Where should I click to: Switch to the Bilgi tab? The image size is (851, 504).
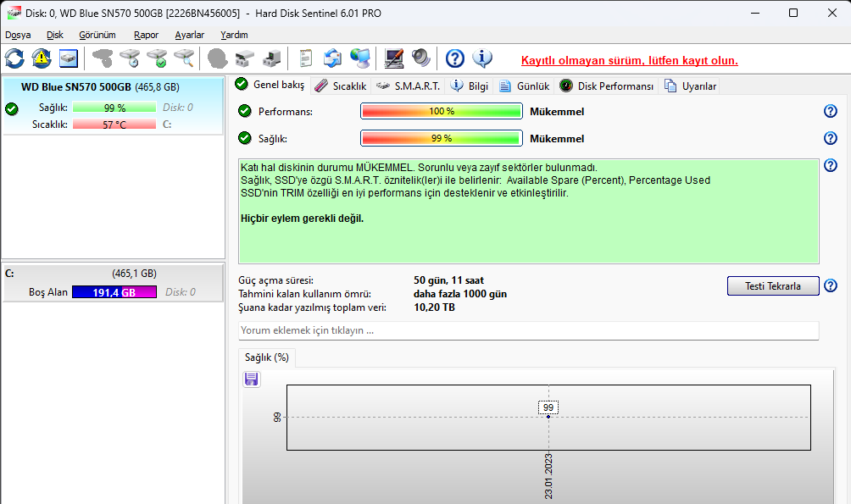tap(470, 86)
